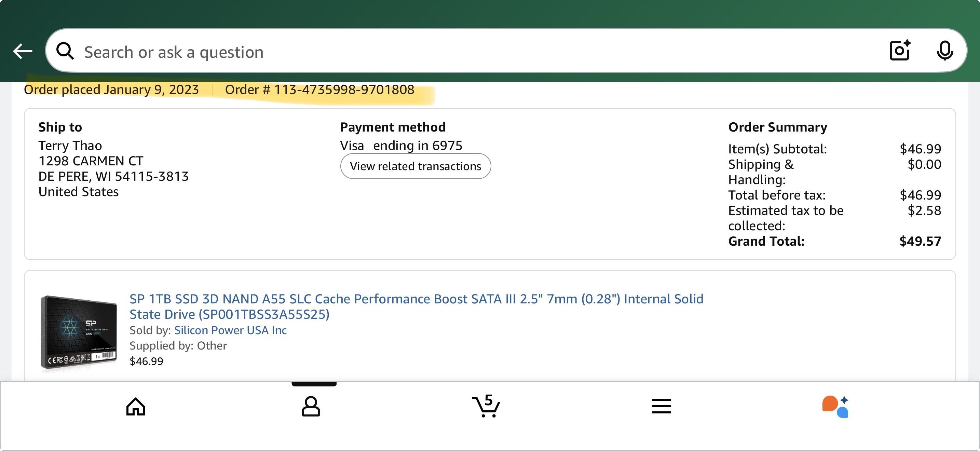Open the account profile tab
This screenshot has width=980, height=451.
pyautogui.click(x=311, y=407)
